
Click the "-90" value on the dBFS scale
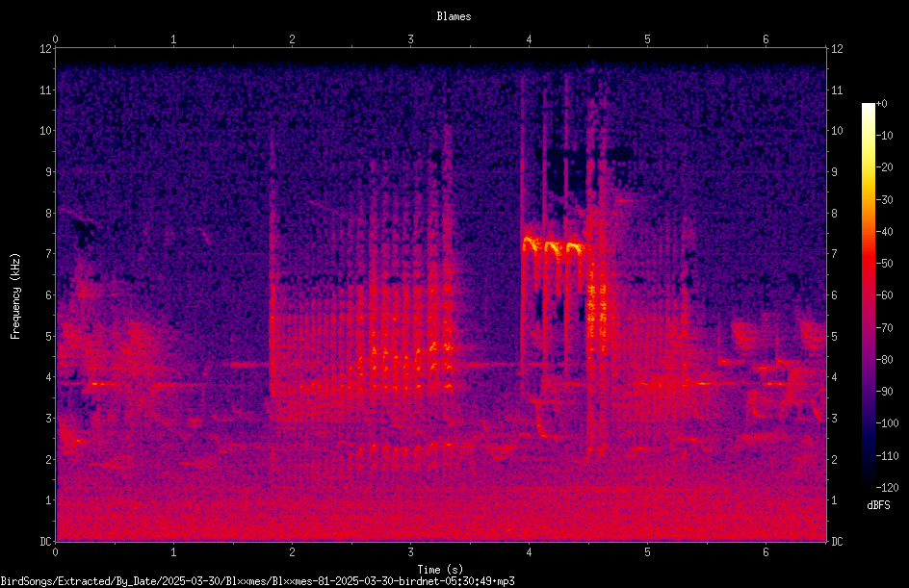pyautogui.click(x=884, y=392)
